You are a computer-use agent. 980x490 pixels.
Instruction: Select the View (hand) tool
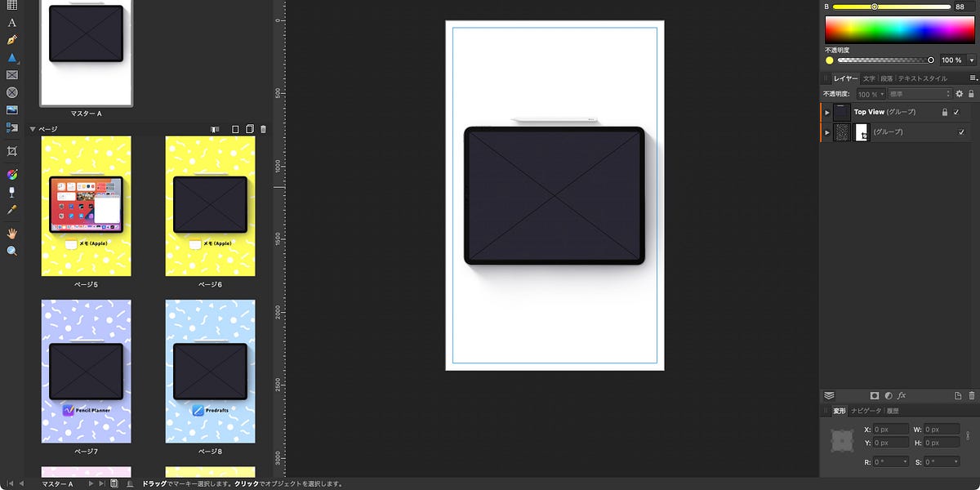coord(11,233)
